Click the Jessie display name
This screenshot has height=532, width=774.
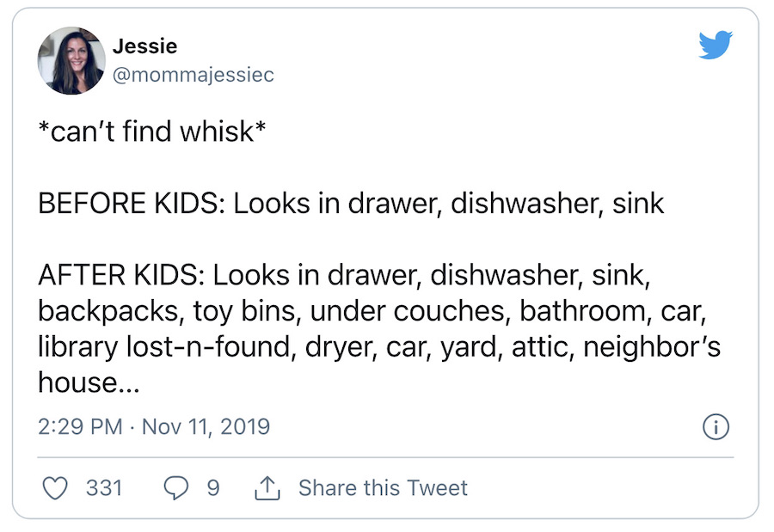(x=145, y=46)
